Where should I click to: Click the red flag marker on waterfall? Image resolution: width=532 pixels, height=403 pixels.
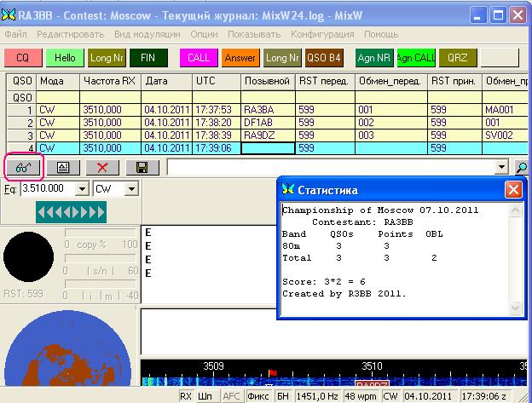point(273,373)
